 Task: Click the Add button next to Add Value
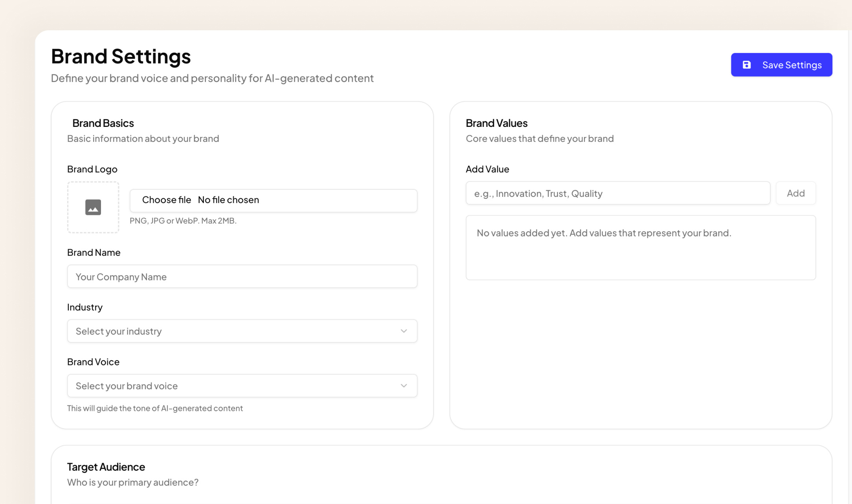(795, 193)
